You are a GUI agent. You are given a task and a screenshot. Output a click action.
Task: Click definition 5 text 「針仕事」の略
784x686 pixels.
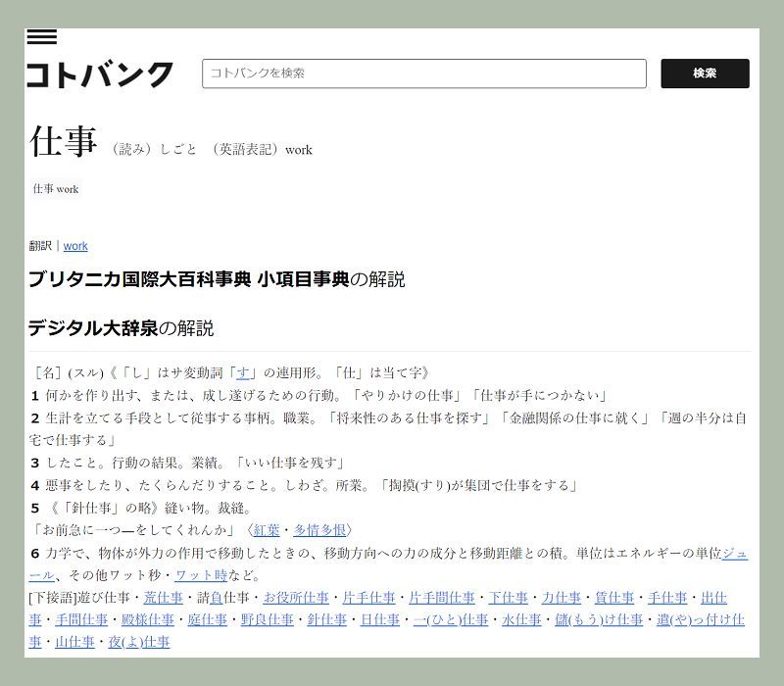pyautogui.click(x=107, y=508)
